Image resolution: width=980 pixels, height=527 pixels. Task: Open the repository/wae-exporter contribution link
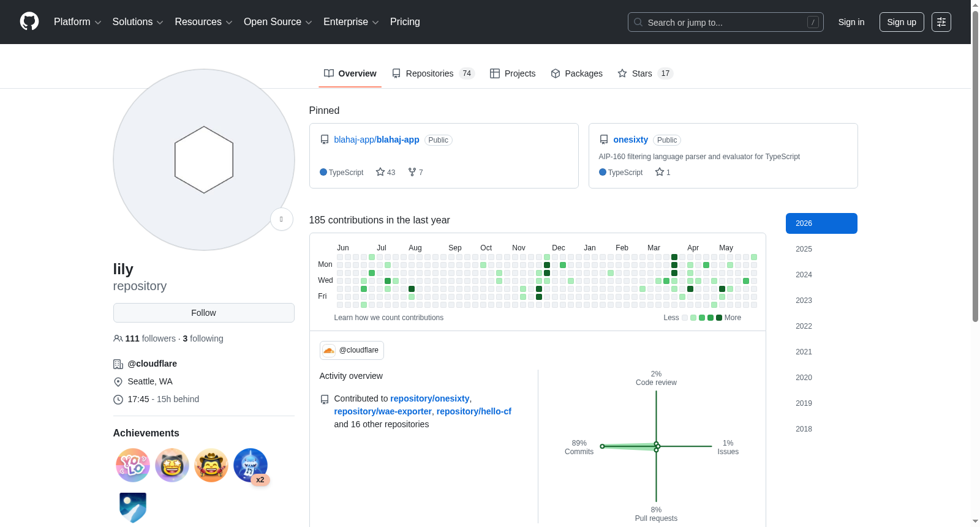(x=383, y=411)
